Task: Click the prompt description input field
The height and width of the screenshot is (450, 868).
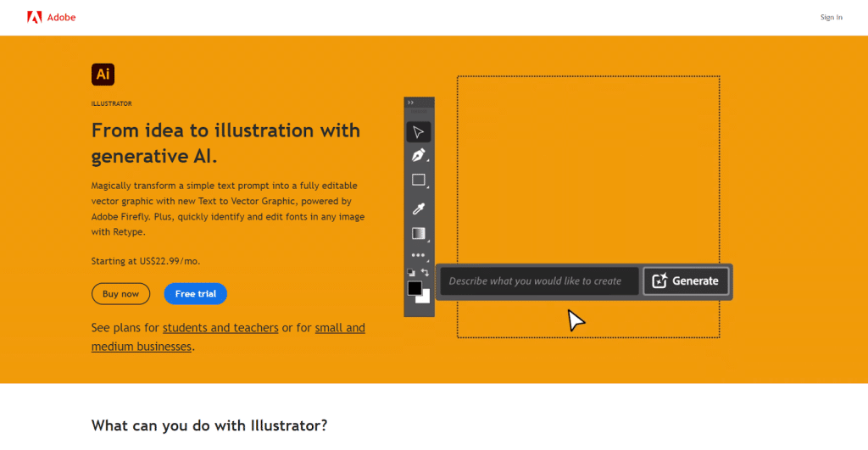Action: click(539, 281)
